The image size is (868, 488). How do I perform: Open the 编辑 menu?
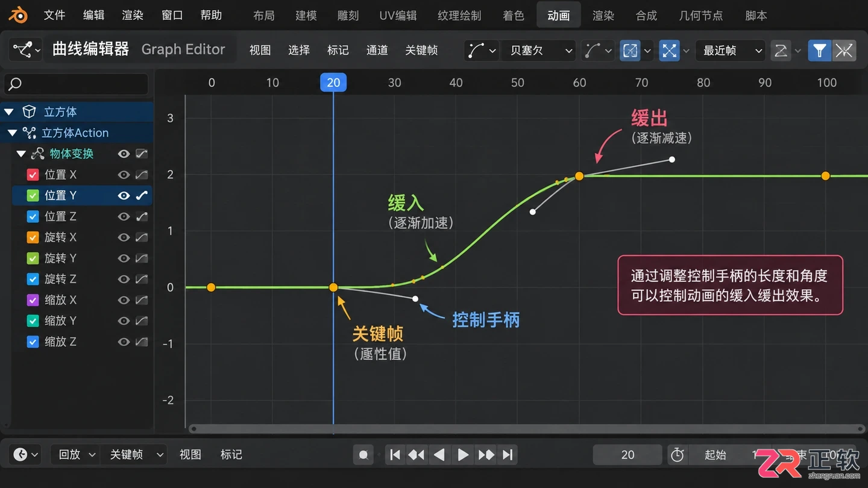[93, 15]
